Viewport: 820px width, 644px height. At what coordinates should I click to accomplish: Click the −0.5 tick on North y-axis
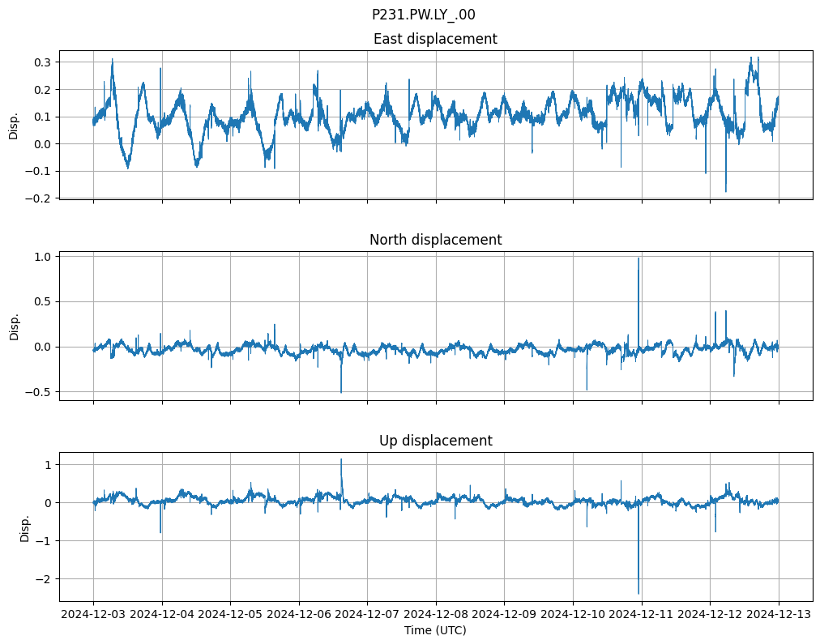pos(37,392)
